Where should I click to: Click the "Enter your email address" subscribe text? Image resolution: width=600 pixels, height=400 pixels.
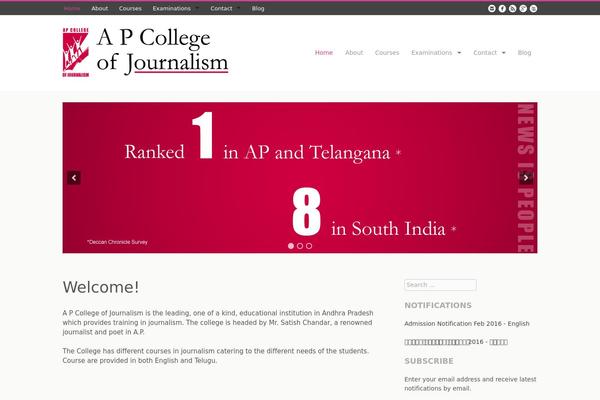tap(470, 384)
